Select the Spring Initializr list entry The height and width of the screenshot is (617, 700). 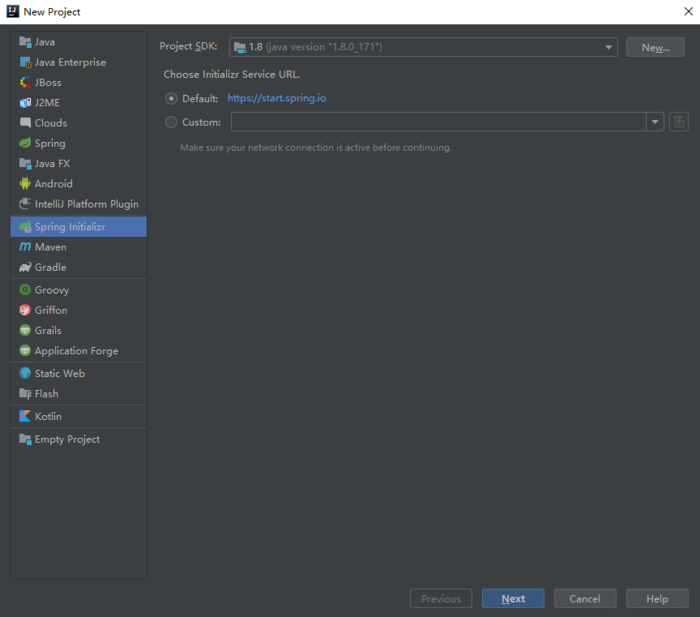coord(79,227)
